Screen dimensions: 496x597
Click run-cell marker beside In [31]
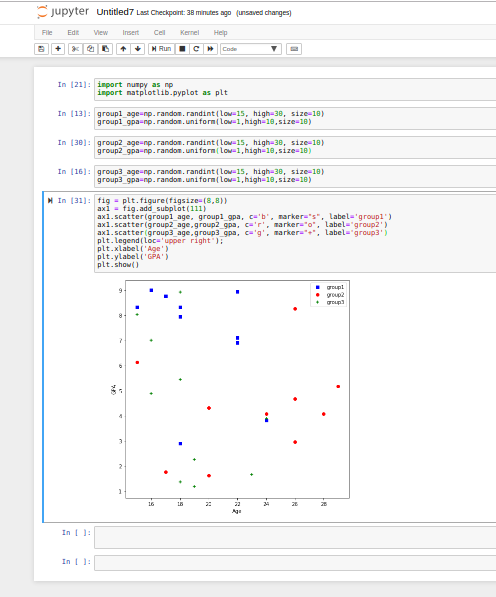click(x=50, y=201)
